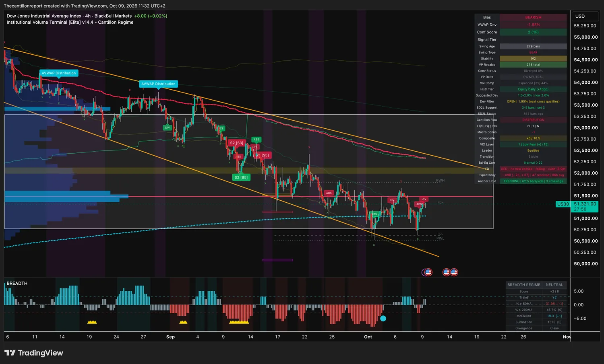The width and height of the screenshot is (604, 364).
Task: Click the PWH level label
Action: [441, 181]
